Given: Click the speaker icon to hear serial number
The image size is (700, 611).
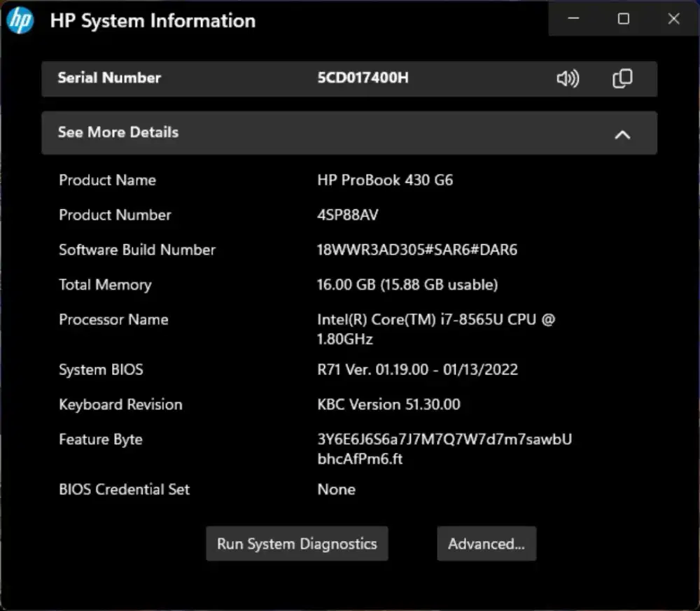Looking at the screenshot, I should point(568,78).
